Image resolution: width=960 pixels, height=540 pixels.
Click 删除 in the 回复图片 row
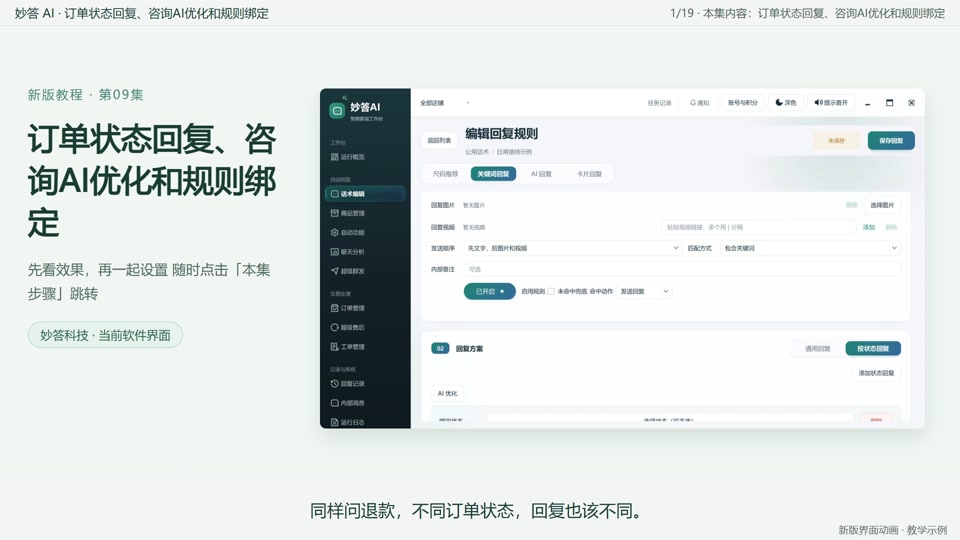coord(852,205)
